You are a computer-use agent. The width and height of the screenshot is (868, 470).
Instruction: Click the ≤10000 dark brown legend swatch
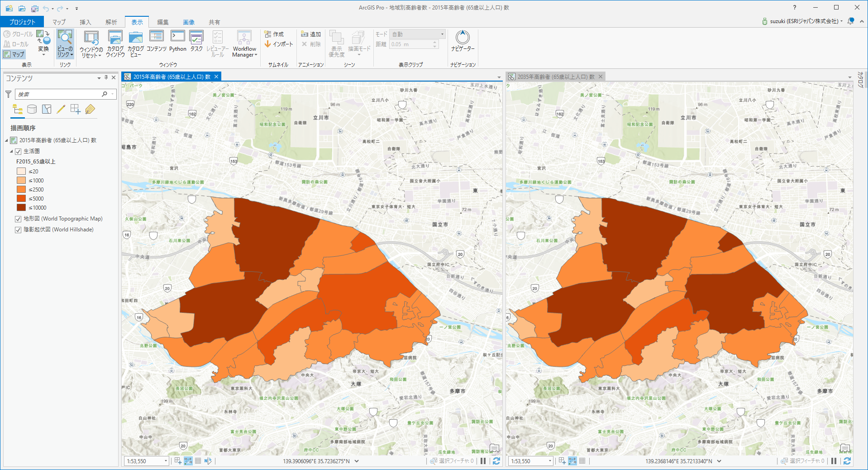pyautogui.click(x=21, y=207)
